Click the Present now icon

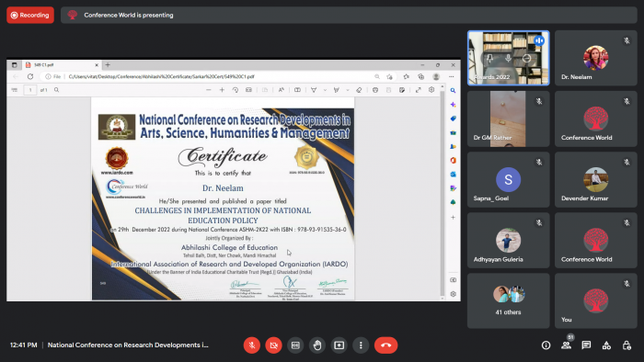click(x=339, y=345)
